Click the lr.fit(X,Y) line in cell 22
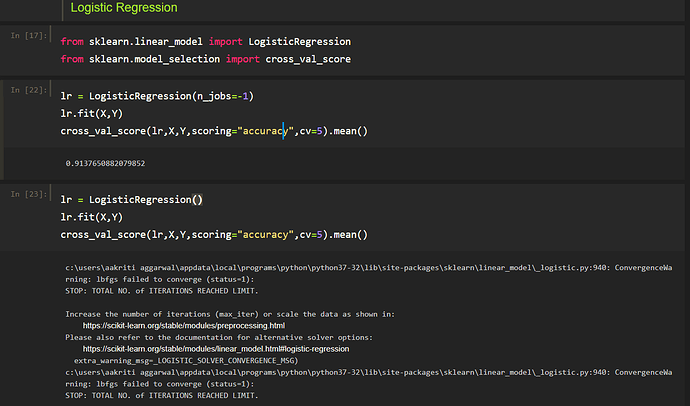Viewport: 690px width, 406px height. click(92, 113)
